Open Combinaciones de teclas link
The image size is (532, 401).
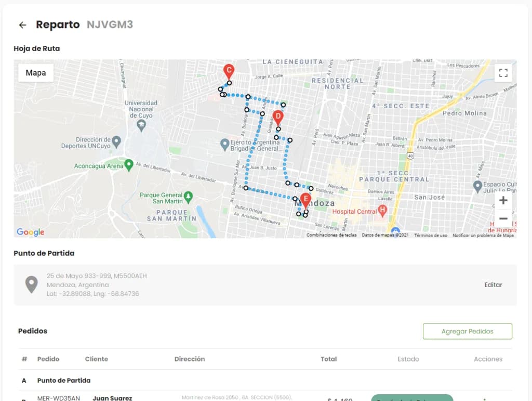point(331,235)
